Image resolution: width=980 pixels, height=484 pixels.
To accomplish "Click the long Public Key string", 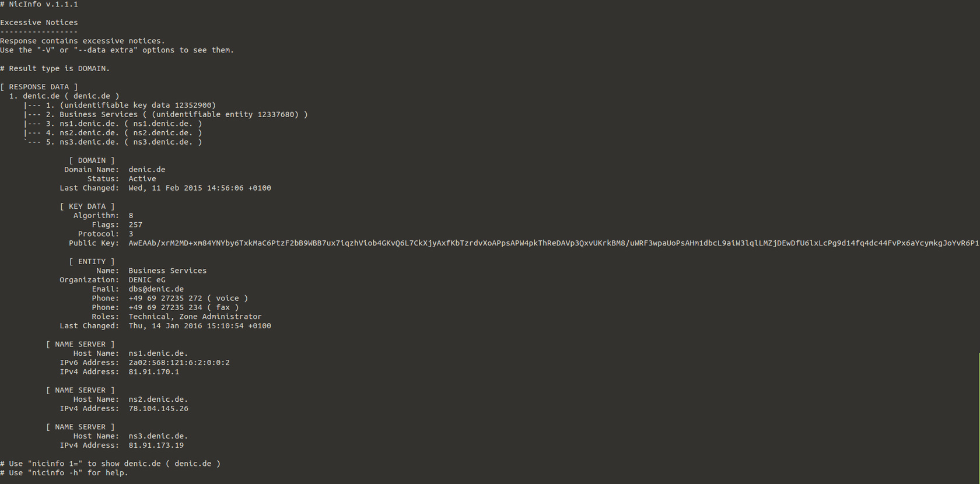I will tap(553, 243).
